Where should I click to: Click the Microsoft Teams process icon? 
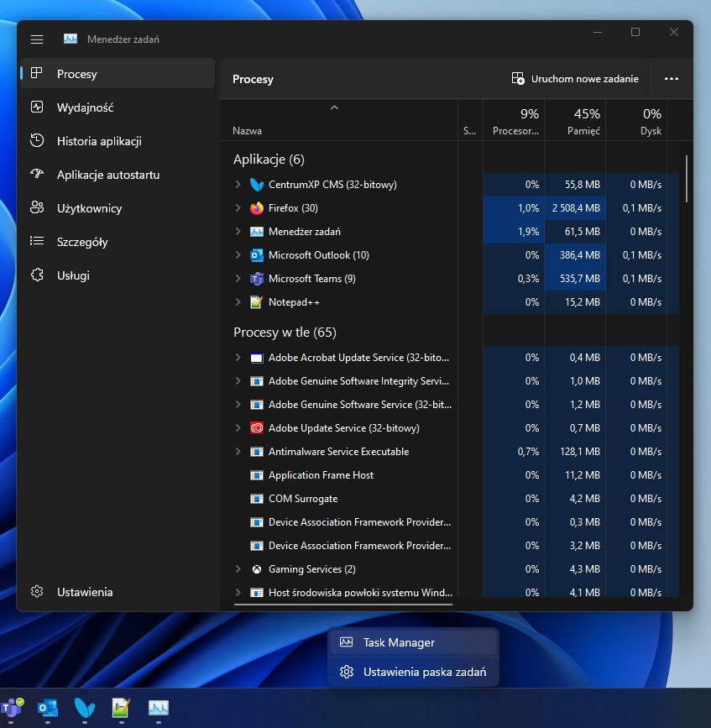click(x=257, y=279)
